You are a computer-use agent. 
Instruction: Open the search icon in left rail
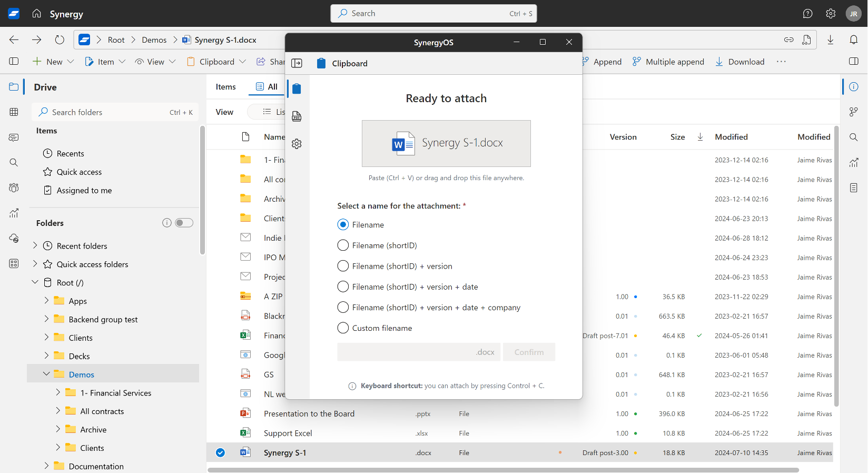tap(14, 162)
